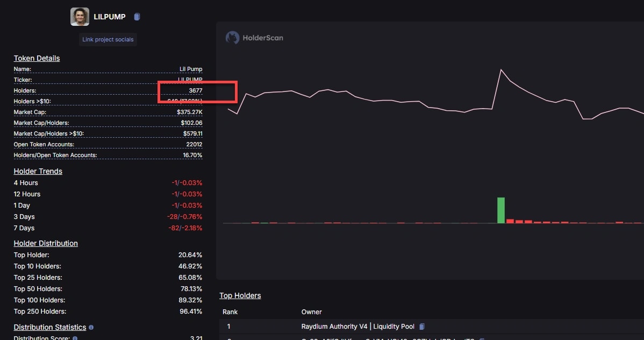Click the LILPUMP title text
Screen dimensions: 644x340
coord(110,17)
